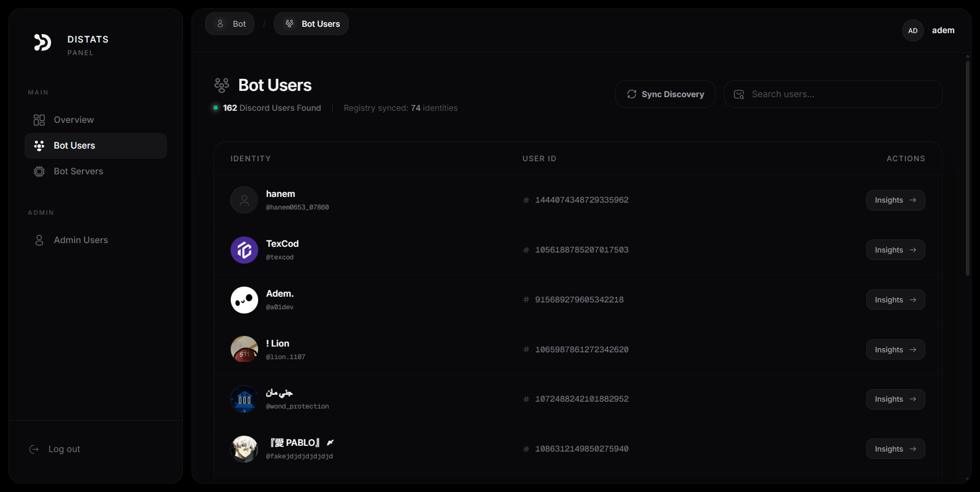Image resolution: width=980 pixels, height=492 pixels.
Task: Open the Bot breadcrumb tab
Action: pos(230,24)
